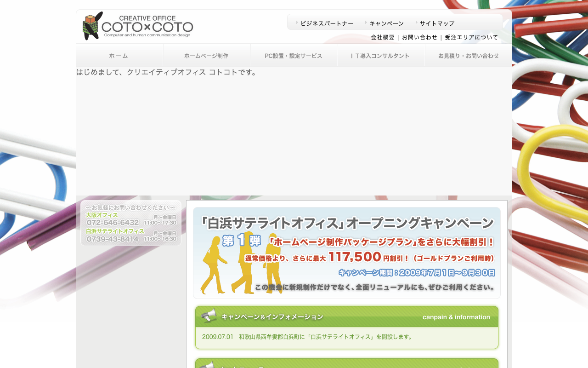Select the ホーム navigation tab

[119, 56]
